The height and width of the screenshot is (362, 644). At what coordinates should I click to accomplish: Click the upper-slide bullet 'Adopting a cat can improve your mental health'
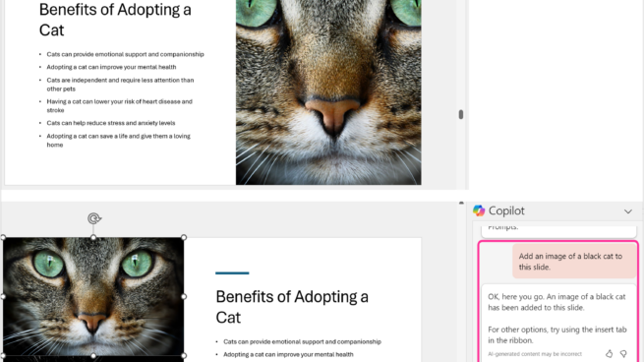click(x=111, y=67)
